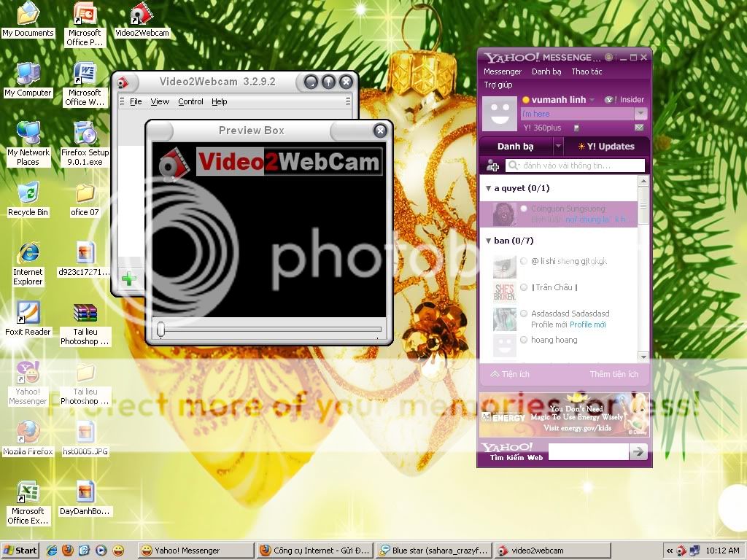Image resolution: width=747 pixels, height=560 pixels.
Task: Launch Windows Media Player from Quick Launch
Action: (101, 551)
